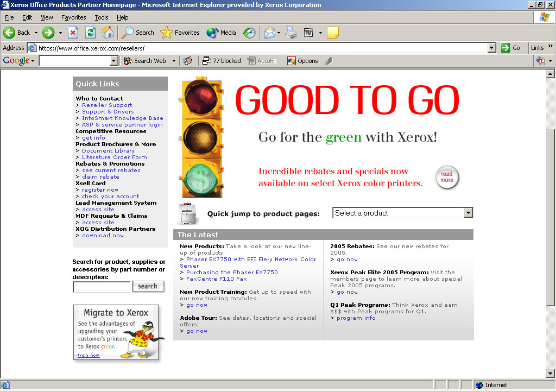Click the Migrate to Xerox penguin banner
The width and height of the screenshot is (556, 392).
[x=116, y=332]
